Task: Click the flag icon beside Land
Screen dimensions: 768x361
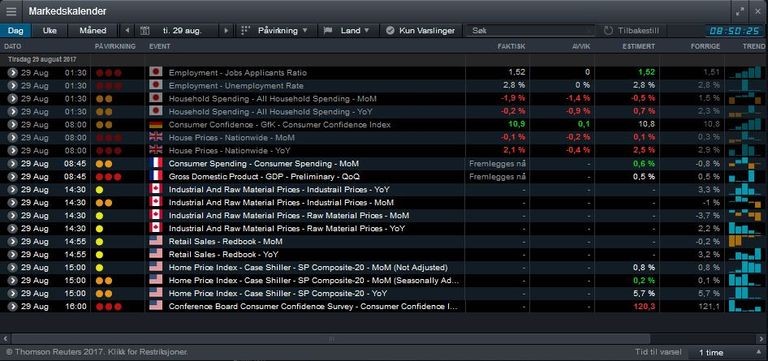Action: pyautogui.click(x=328, y=30)
